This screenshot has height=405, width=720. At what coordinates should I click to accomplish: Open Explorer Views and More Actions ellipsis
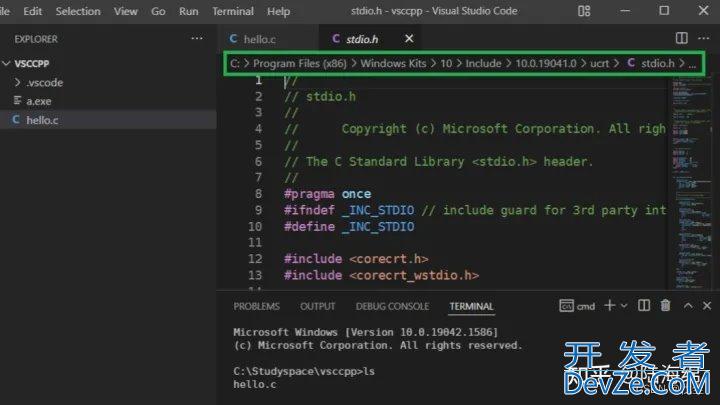pyautogui.click(x=197, y=39)
